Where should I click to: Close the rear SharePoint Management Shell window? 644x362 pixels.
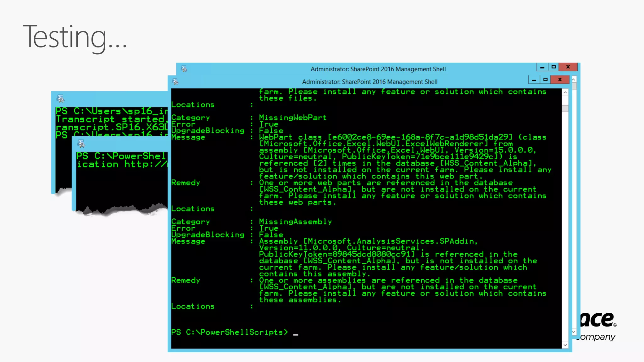point(568,67)
